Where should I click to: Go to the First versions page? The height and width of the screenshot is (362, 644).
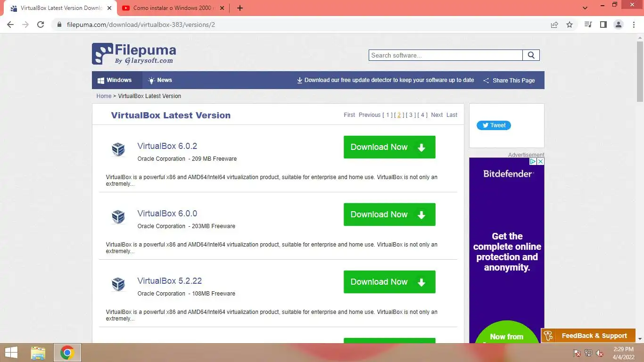point(349,115)
